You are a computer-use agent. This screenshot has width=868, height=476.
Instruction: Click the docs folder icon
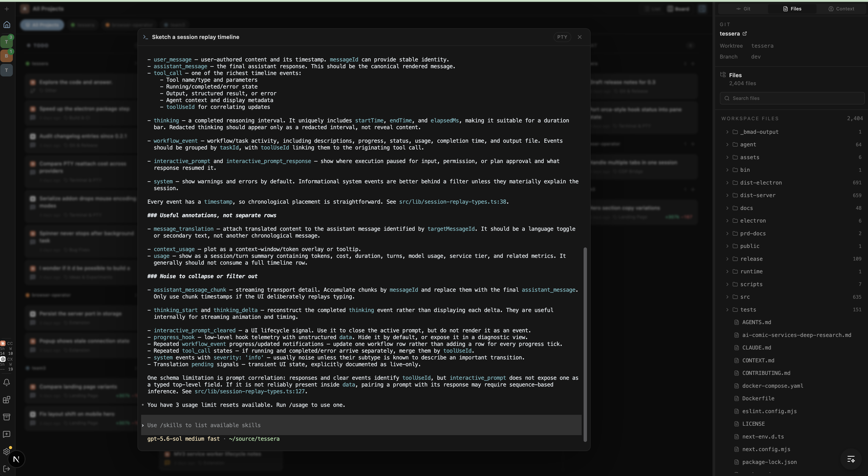tap(735, 208)
